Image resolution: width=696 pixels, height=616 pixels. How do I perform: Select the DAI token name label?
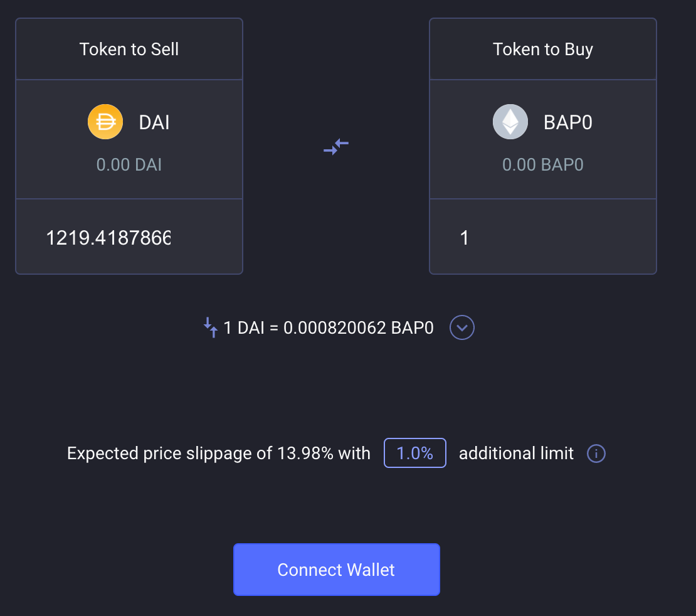pyautogui.click(x=154, y=122)
